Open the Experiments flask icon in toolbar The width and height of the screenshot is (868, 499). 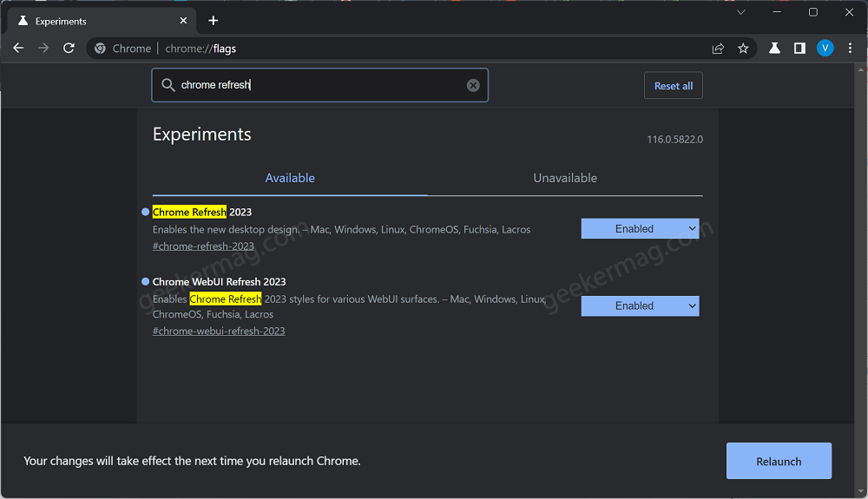pyautogui.click(x=774, y=48)
